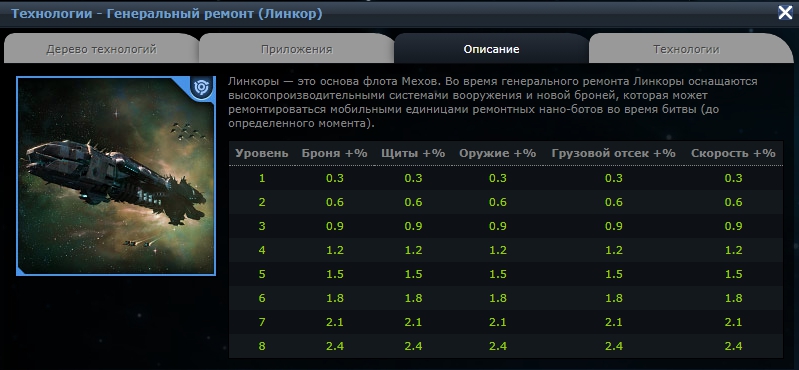Click the Щиты +% column header
799x370 pixels.
[x=413, y=153]
